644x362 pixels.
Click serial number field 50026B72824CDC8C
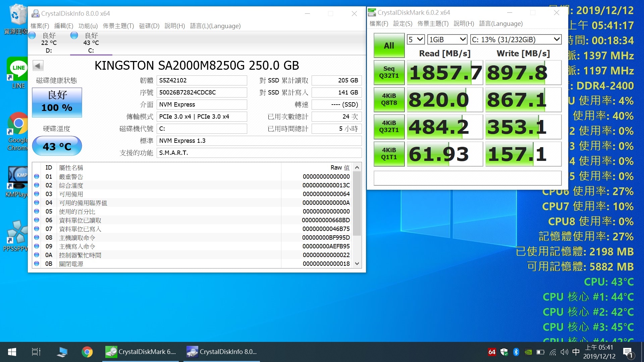(x=202, y=93)
